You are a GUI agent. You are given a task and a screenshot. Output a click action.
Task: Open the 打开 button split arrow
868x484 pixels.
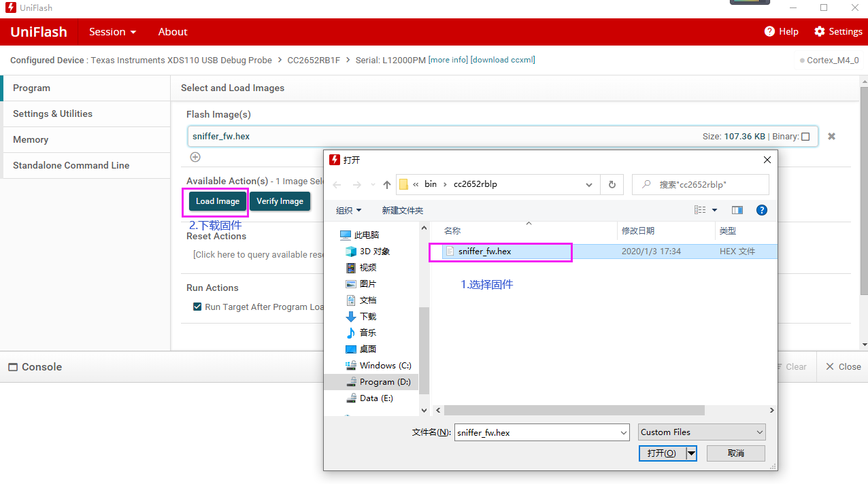click(x=692, y=453)
